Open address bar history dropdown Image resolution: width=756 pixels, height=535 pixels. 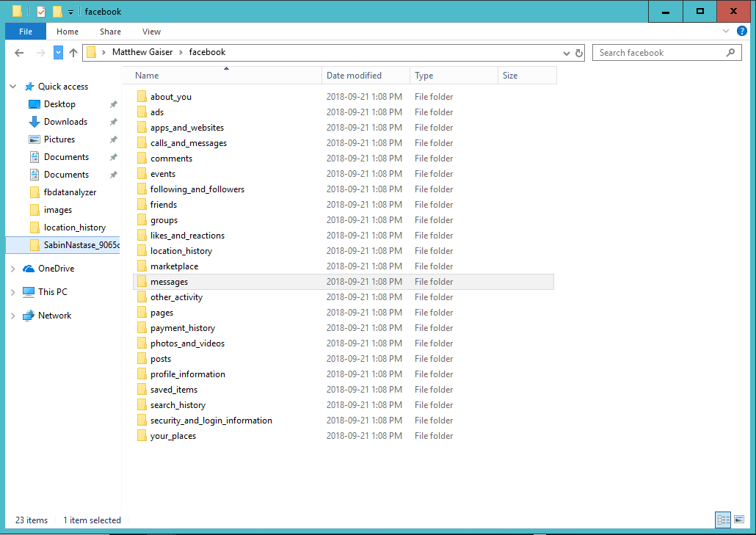point(567,53)
